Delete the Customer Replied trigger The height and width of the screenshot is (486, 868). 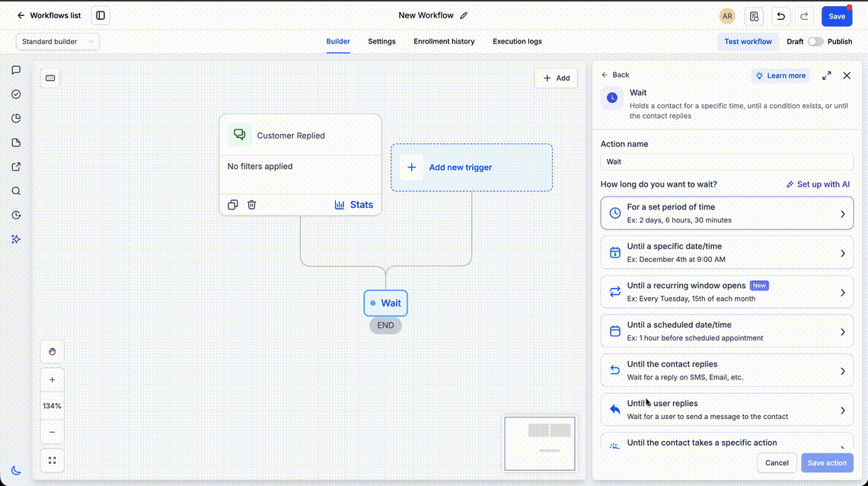point(252,205)
